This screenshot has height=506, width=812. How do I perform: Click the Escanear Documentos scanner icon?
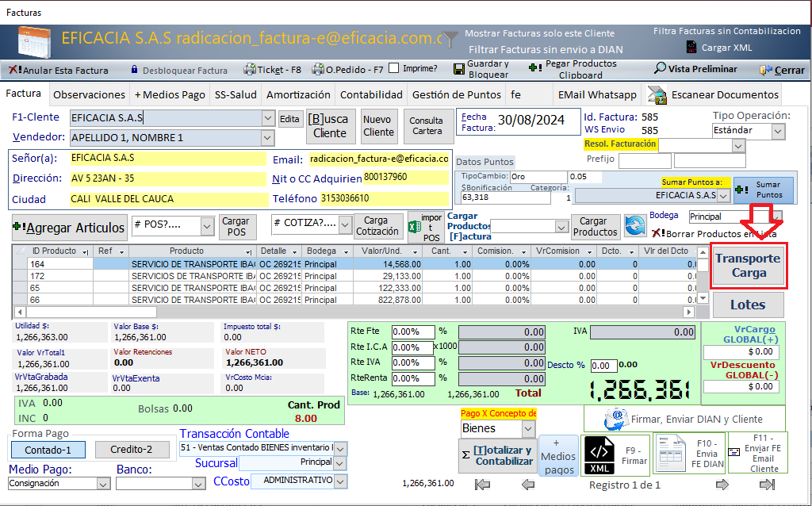657,95
